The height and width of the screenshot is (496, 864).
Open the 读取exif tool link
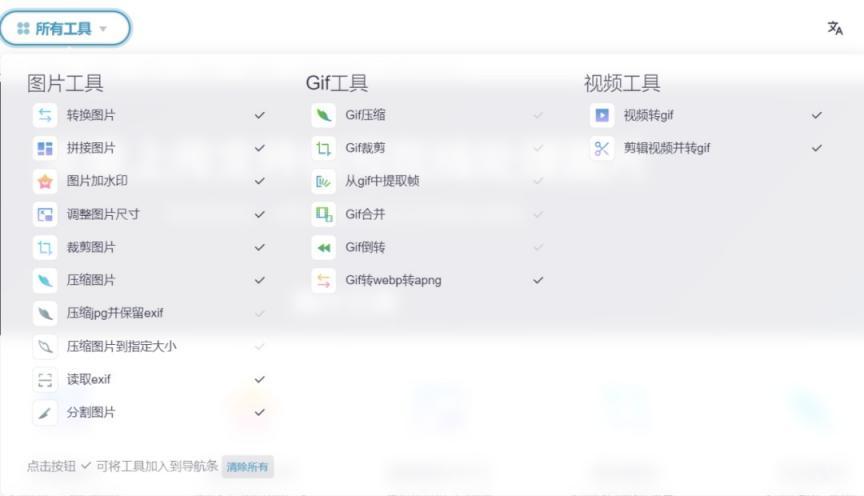(89, 380)
